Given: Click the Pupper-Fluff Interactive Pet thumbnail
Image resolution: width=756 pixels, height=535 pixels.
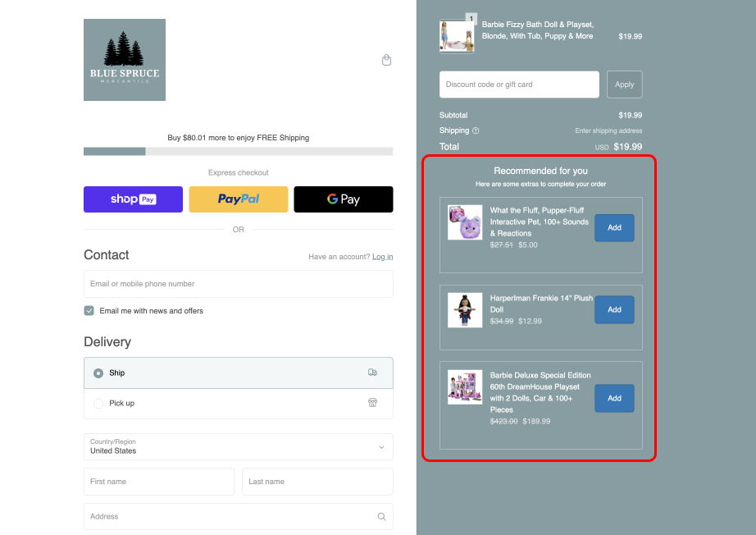Looking at the screenshot, I should [465, 222].
